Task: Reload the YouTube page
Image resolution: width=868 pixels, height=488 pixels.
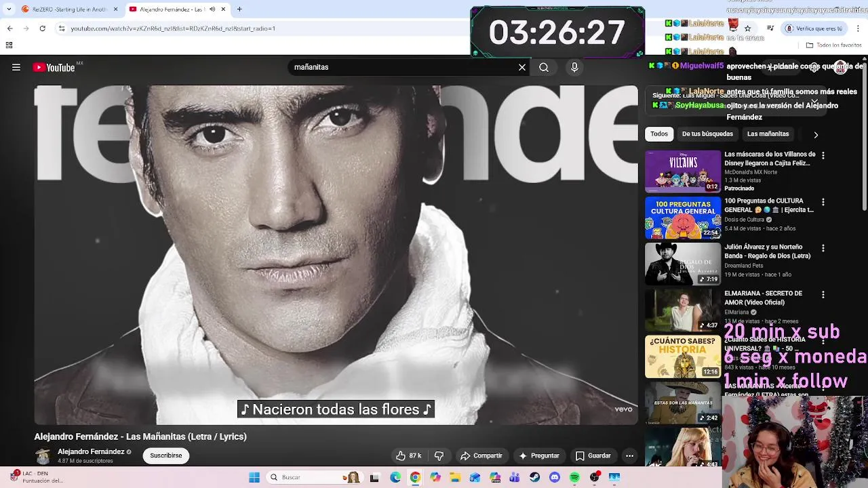Action: (42, 28)
